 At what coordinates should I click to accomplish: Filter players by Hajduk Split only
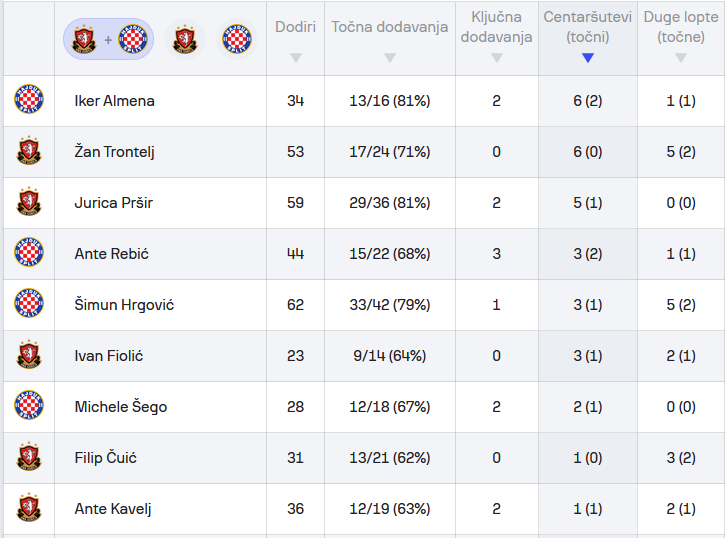tap(237, 39)
